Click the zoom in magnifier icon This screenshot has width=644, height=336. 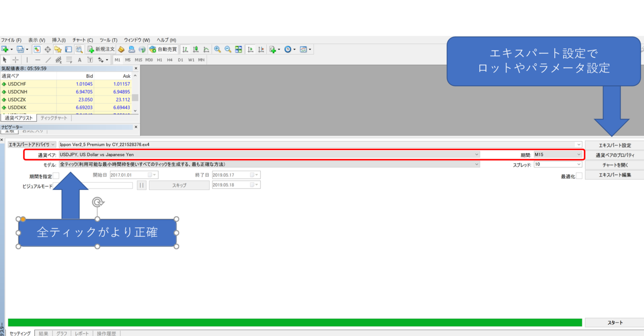(x=217, y=49)
